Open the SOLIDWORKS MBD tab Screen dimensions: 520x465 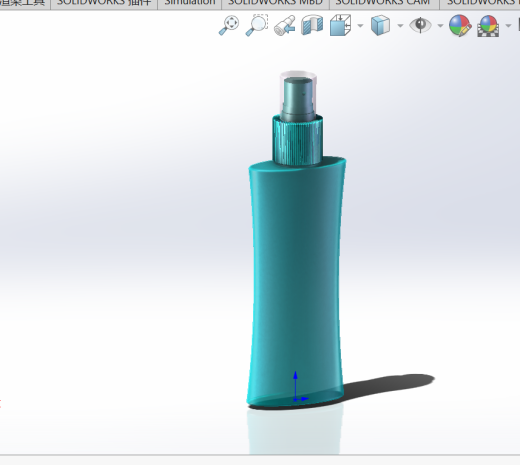(x=276, y=3)
